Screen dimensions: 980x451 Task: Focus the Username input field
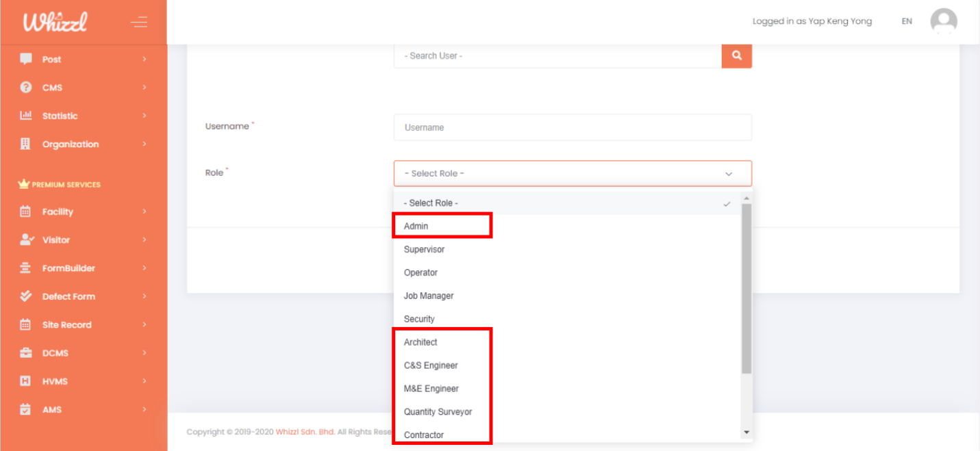tap(572, 127)
